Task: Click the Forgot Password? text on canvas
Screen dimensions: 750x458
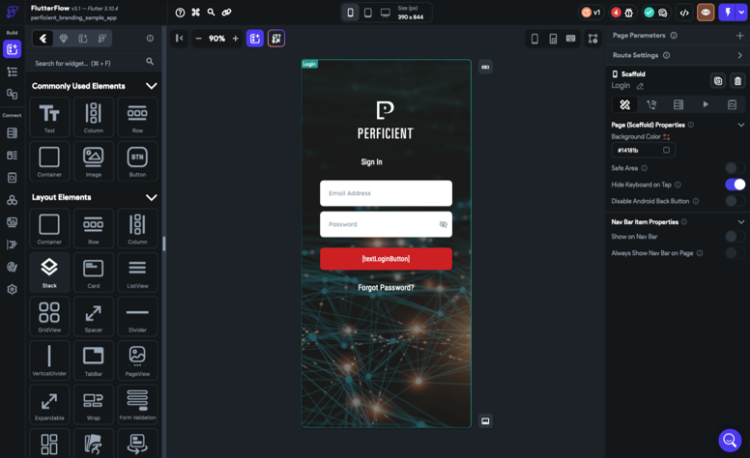Action: pyautogui.click(x=386, y=287)
